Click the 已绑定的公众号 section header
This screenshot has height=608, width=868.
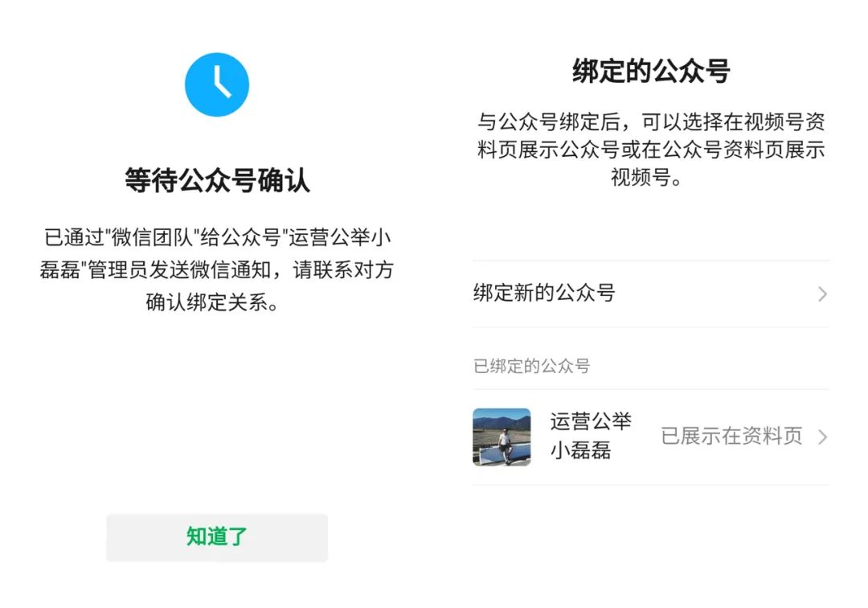(532, 366)
